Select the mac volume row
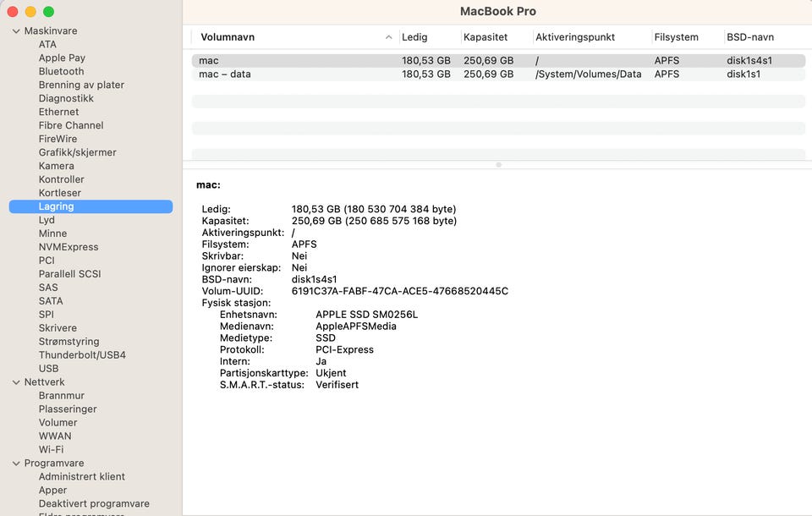 coord(498,61)
